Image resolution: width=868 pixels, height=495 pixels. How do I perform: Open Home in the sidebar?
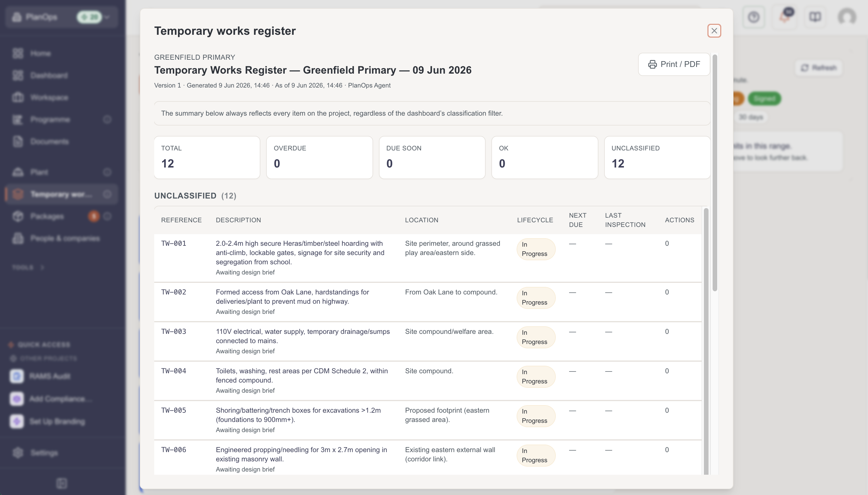(61, 53)
